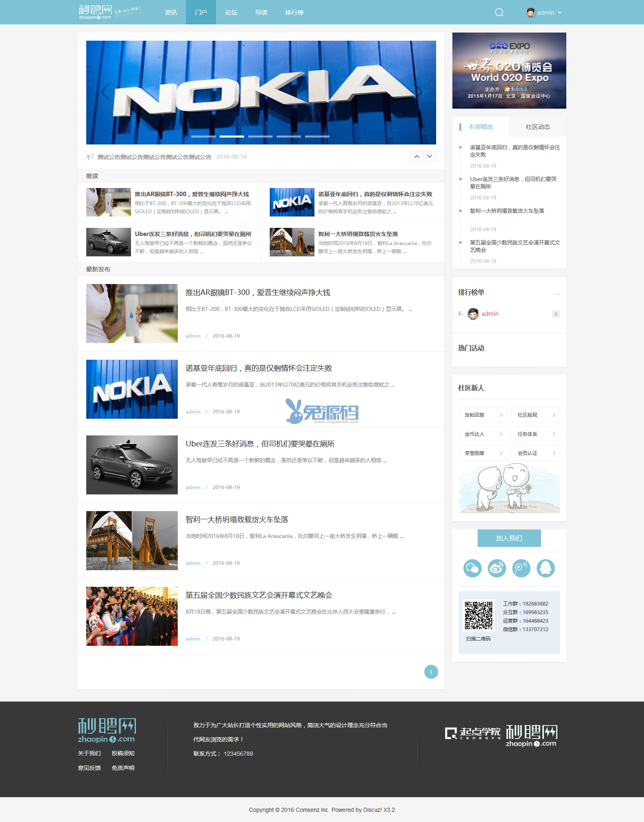This screenshot has width=644, height=822.
Task: Click the Weibo social icon
Action: point(497,568)
